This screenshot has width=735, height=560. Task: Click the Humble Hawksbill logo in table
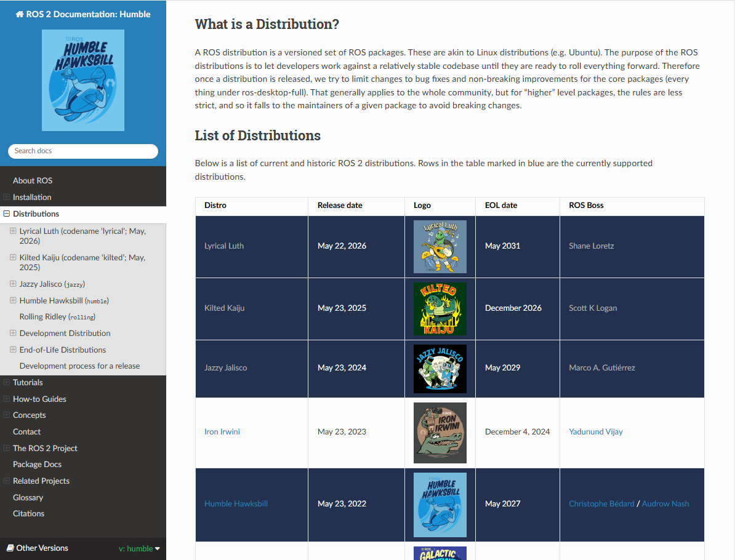pos(440,505)
